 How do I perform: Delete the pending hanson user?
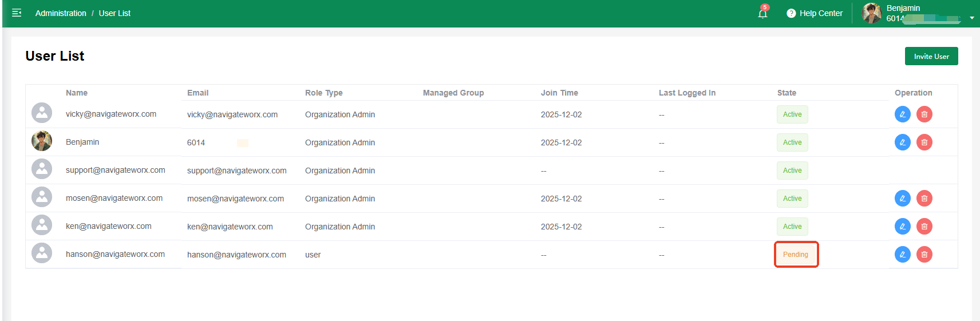click(924, 255)
